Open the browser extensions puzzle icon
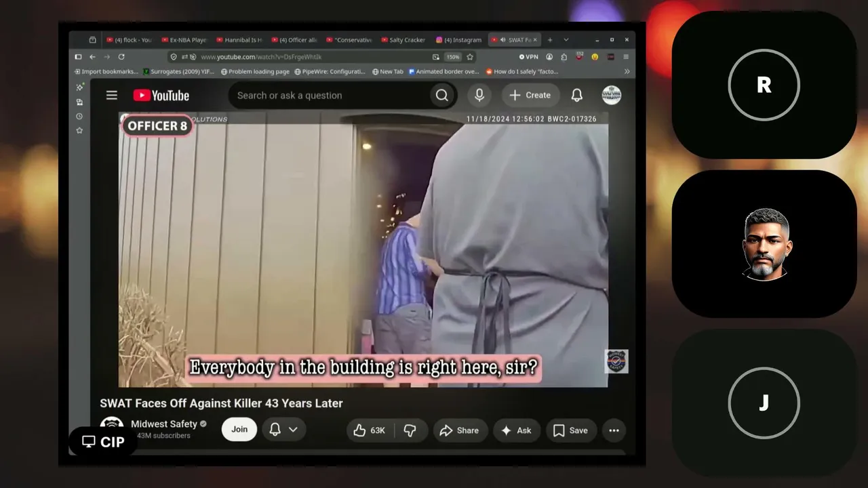Viewport: 868px width, 488px height. click(x=564, y=57)
